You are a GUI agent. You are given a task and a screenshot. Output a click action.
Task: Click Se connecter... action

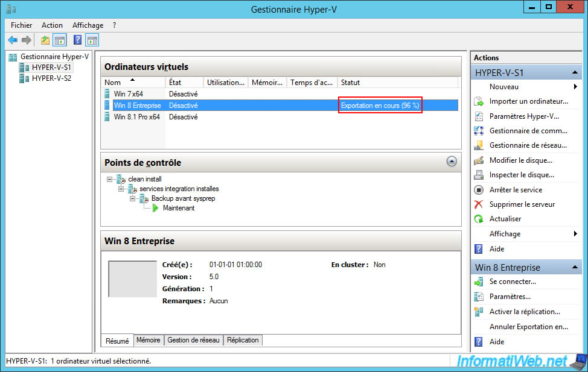point(513,282)
